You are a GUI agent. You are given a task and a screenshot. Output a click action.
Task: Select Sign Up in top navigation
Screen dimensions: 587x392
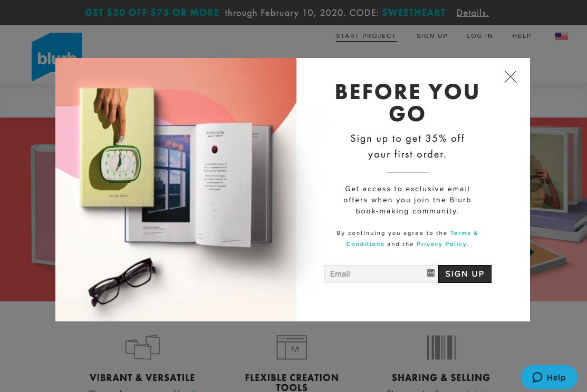tap(432, 36)
